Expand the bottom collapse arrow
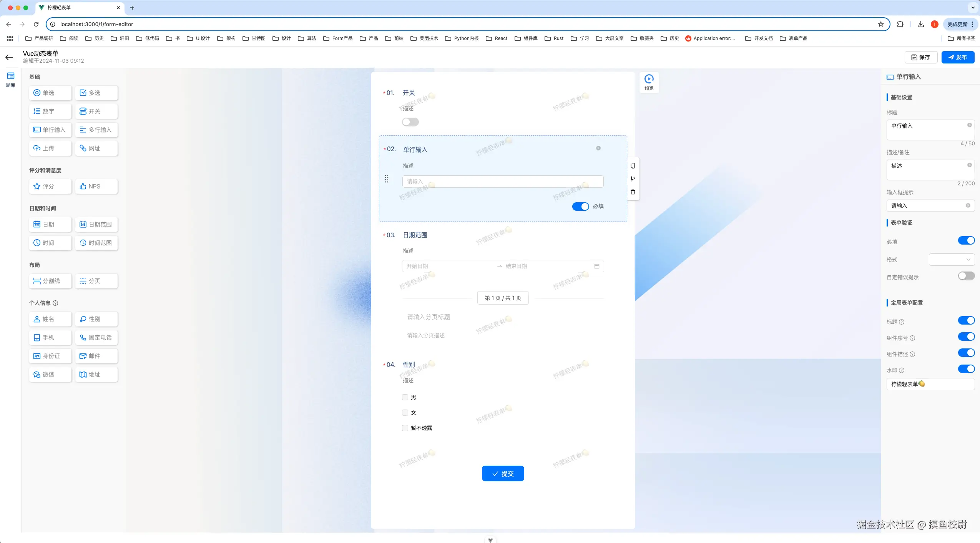The width and height of the screenshot is (980, 543). pos(490,540)
